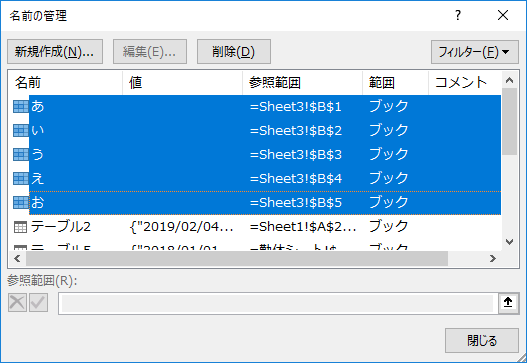Sort by the 参照範囲 column header

click(x=302, y=83)
